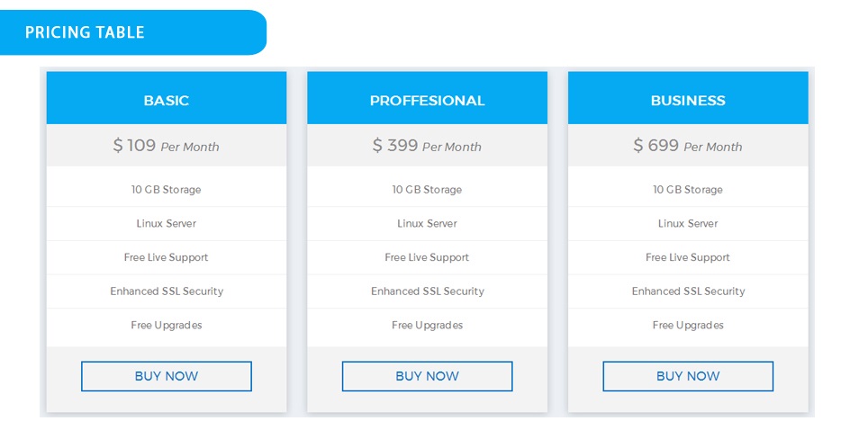
Task: Click the $ 399 Per Month price
Action: tap(427, 146)
